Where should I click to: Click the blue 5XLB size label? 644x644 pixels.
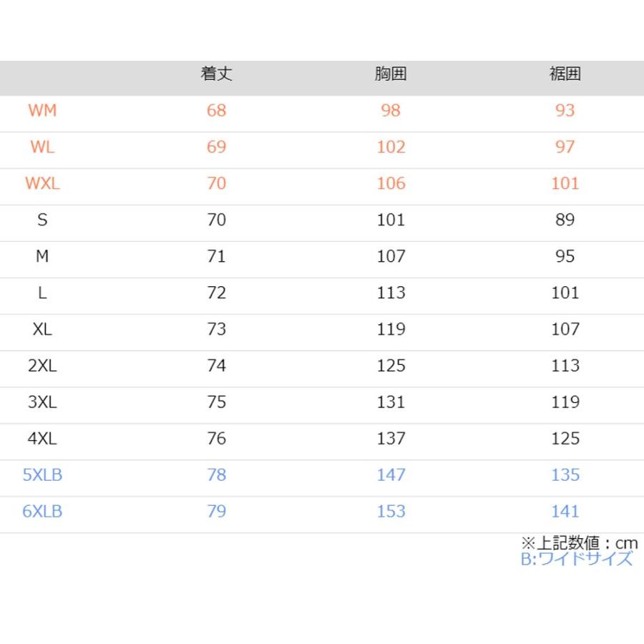coord(42,475)
